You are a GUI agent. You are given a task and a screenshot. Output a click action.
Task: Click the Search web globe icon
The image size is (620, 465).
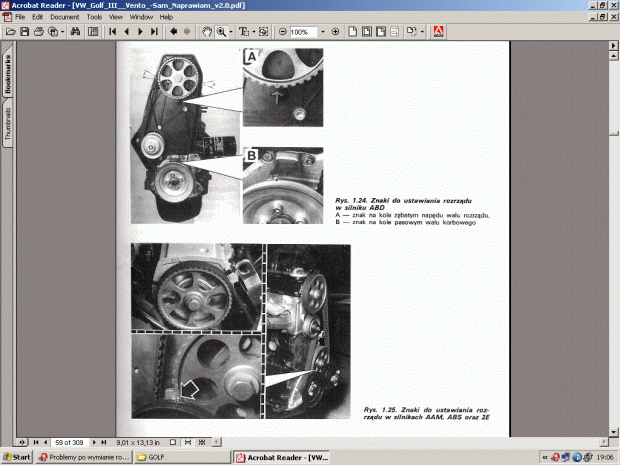53,32
